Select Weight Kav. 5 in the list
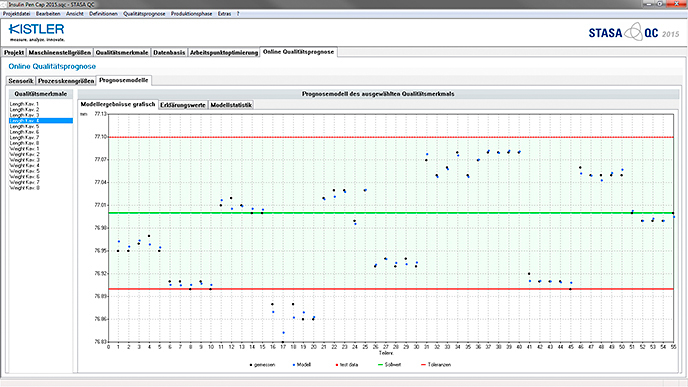This screenshot has height=387, width=688. 41,171
